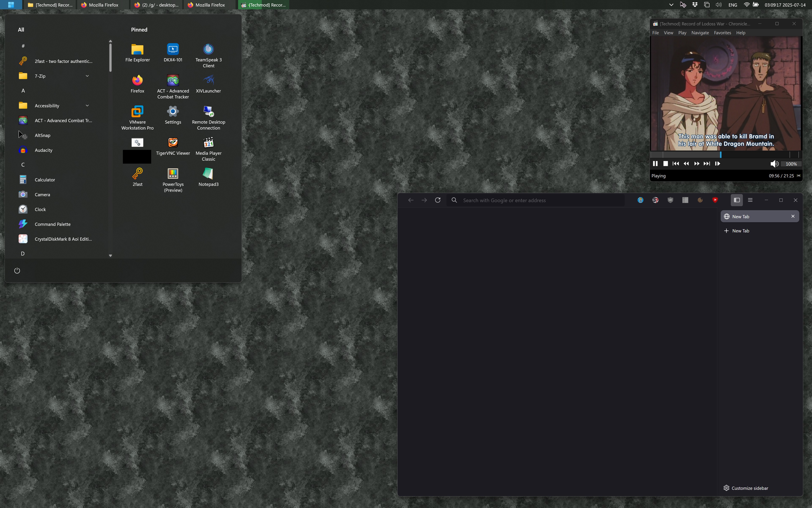The image size is (812, 508).
Task: Click the gray grid extension icon in Firefox
Action: click(685, 200)
